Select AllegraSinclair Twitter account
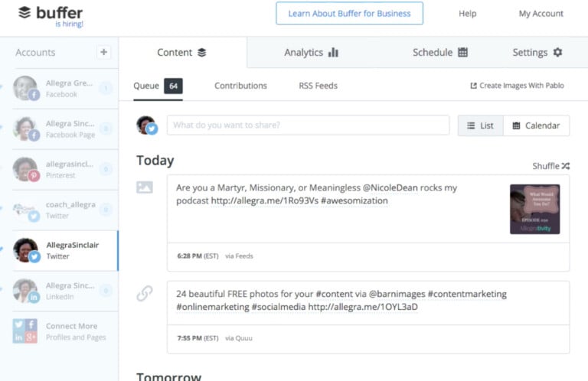 (65, 251)
